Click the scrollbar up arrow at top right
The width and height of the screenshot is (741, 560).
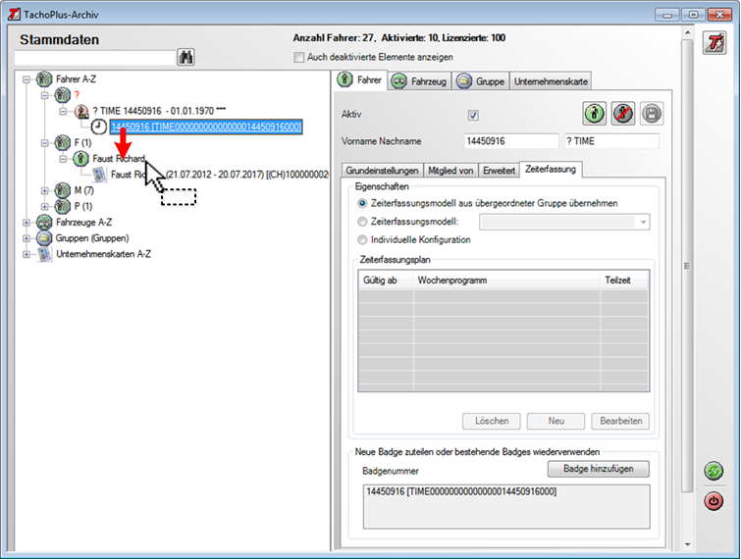click(x=687, y=32)
